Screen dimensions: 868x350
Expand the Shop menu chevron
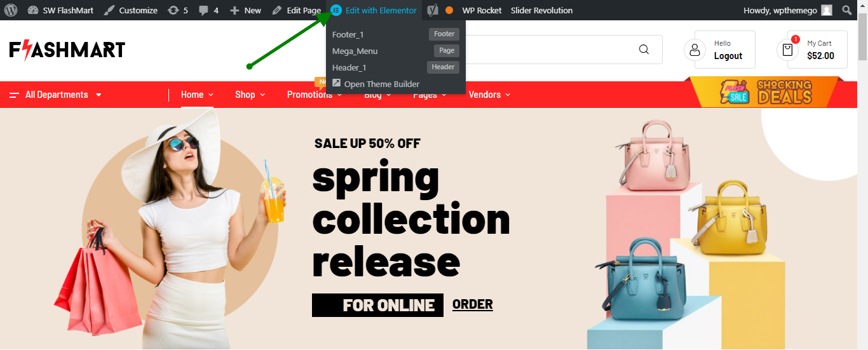[262, 95]
